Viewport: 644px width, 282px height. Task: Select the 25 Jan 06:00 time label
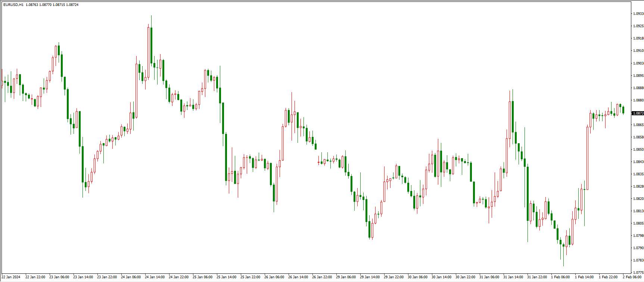point(203,277)
